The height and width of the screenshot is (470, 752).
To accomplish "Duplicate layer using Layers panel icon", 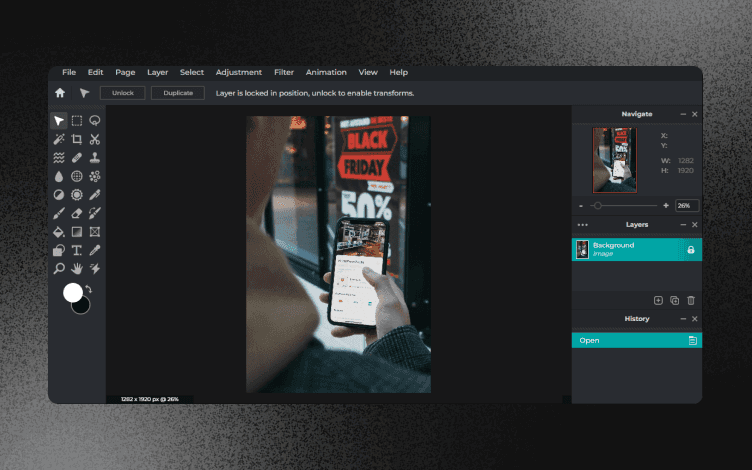I will [x=674, y=301].
